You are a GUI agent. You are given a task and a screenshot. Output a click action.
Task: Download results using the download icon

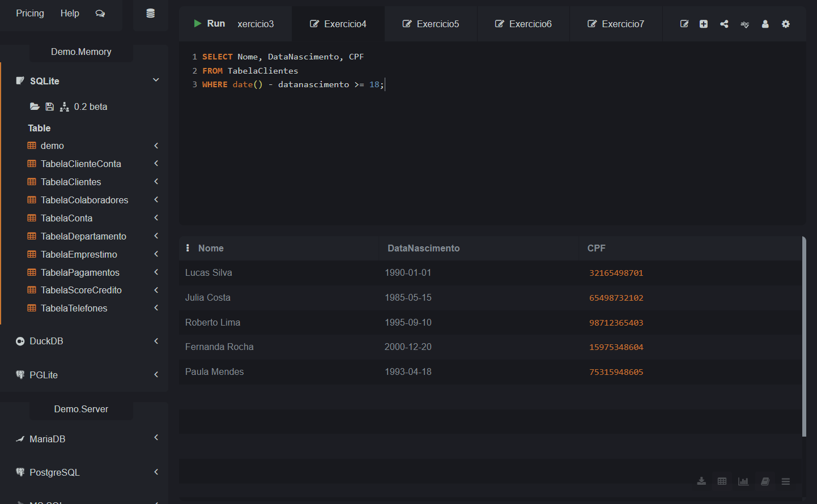(701, 481)
